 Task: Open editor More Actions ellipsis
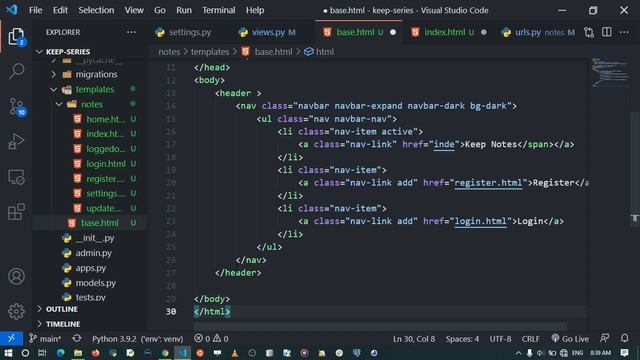[x=624, y=32]
